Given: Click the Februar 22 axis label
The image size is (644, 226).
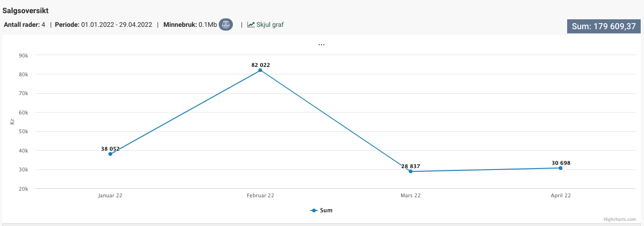Looking at the screenshot, I should click(x=261, y=195).
